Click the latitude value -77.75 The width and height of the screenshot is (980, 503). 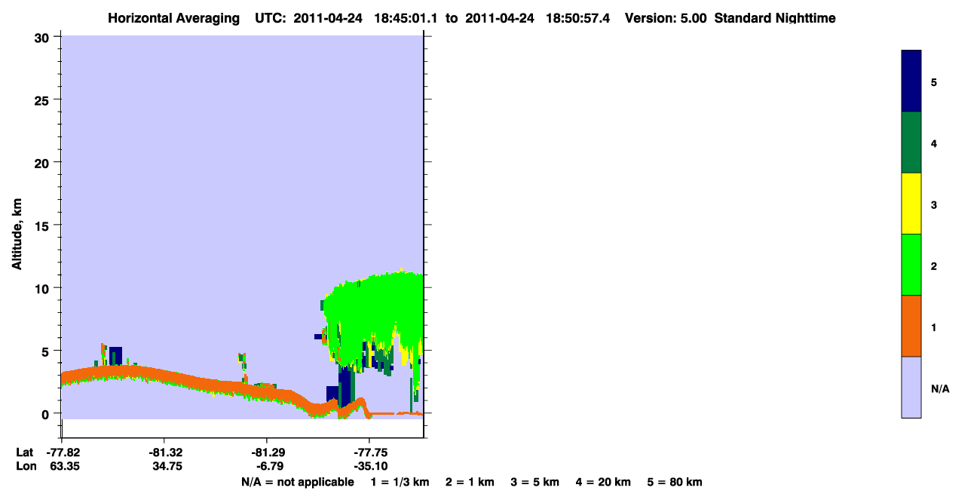(x=369, y=452)
